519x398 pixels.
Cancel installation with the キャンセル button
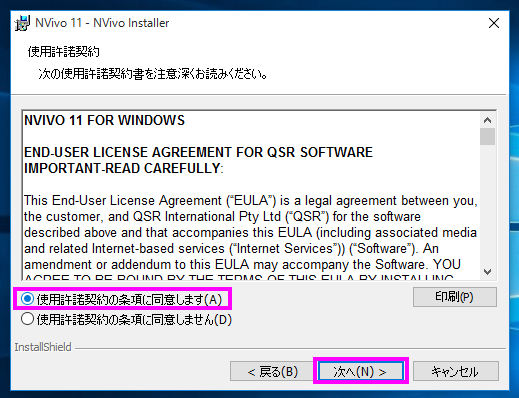pyautogui.click(x=456, y=371)
